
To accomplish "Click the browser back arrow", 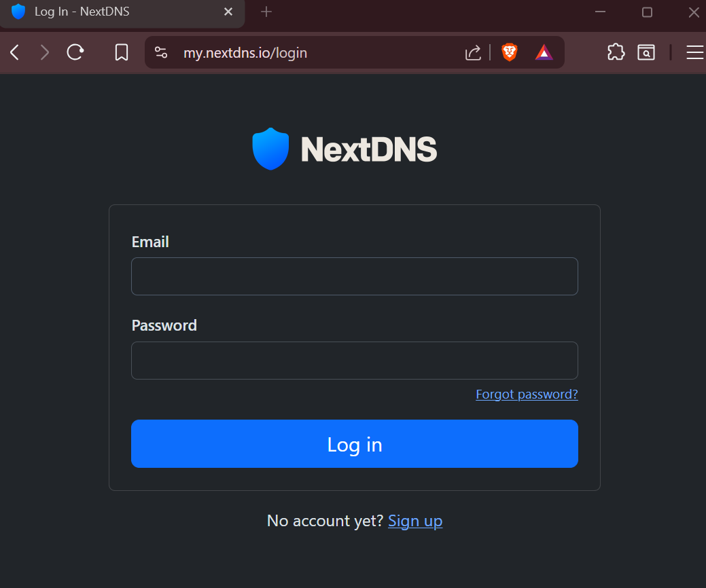I will point(14,52).
